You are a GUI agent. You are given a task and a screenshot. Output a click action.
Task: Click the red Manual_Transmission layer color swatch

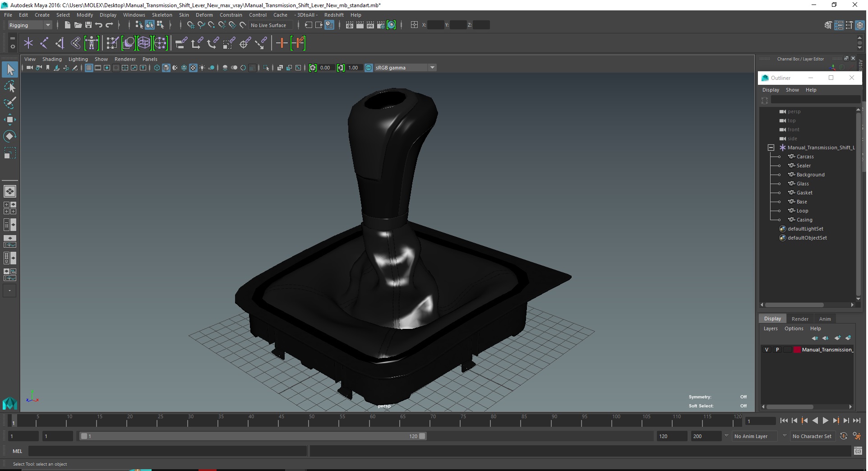point(797,350)
